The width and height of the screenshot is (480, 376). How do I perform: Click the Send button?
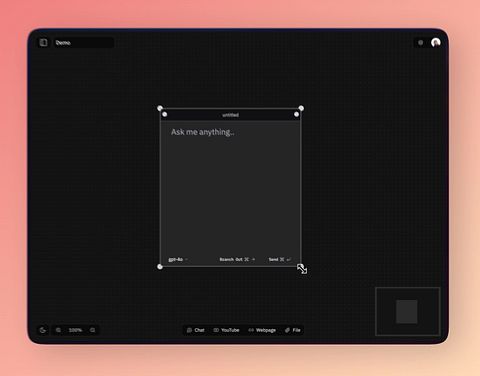pos(280,259)
